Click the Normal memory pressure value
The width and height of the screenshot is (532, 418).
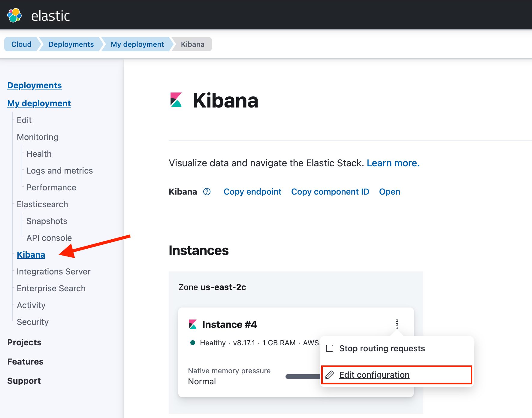(x=202, y=381)
